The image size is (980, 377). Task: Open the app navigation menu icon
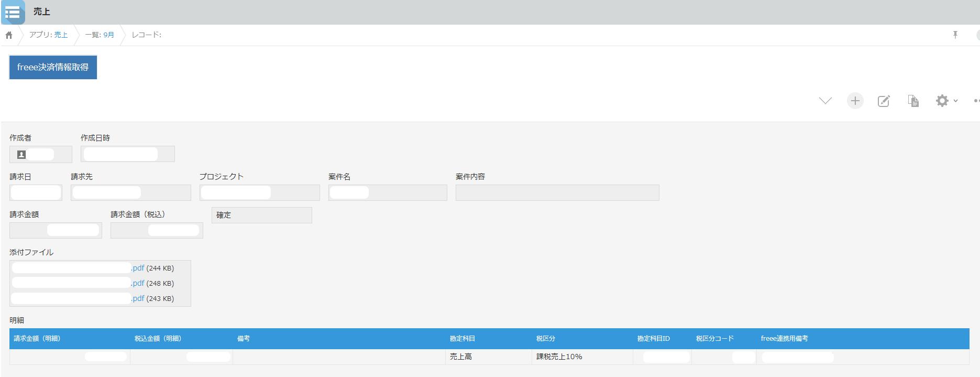13,12
